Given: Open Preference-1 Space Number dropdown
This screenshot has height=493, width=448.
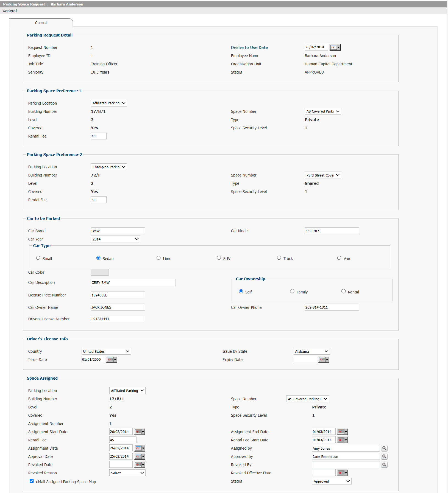Looking at the screenshot, I should [x=323, y=111].
